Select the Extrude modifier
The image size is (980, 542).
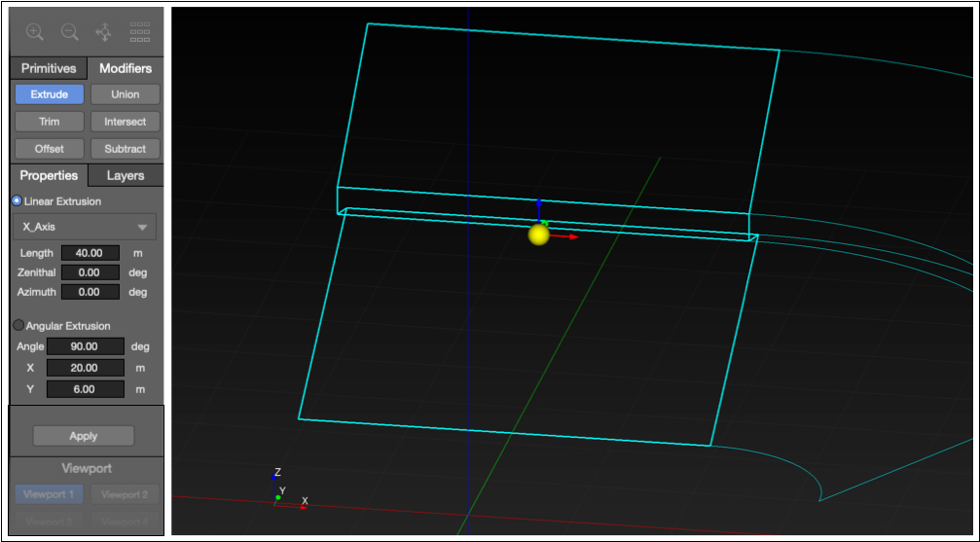[x=50, y=94]
